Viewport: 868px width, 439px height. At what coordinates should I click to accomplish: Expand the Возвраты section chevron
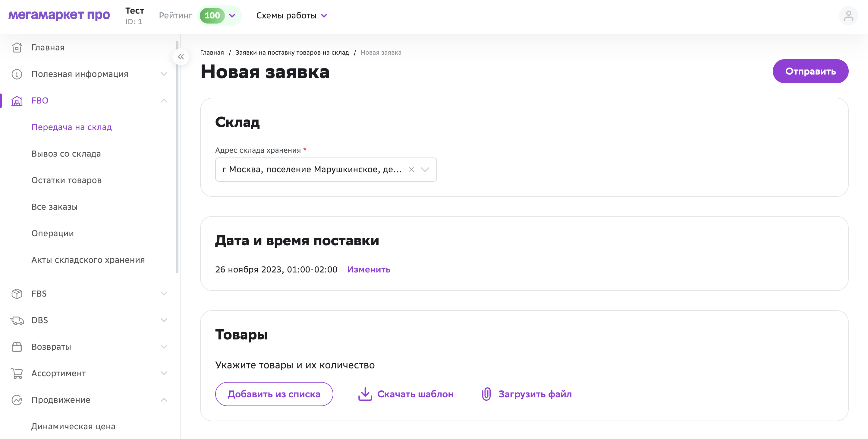164,347
